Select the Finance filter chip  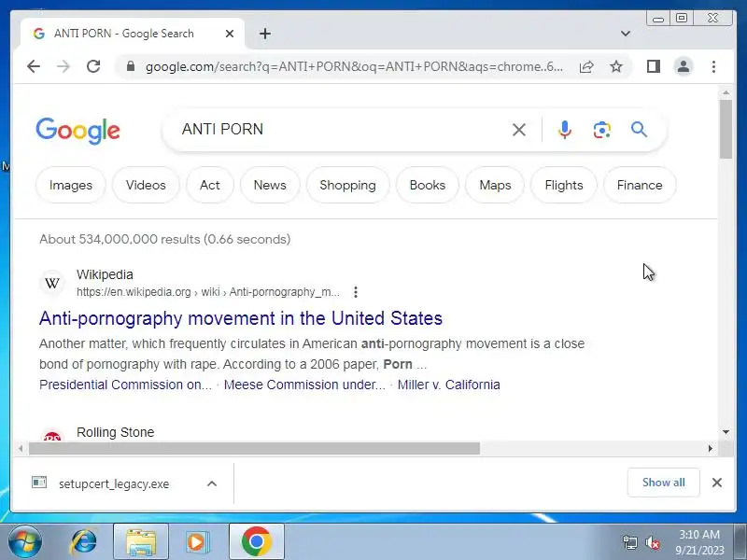pos(640,185)
